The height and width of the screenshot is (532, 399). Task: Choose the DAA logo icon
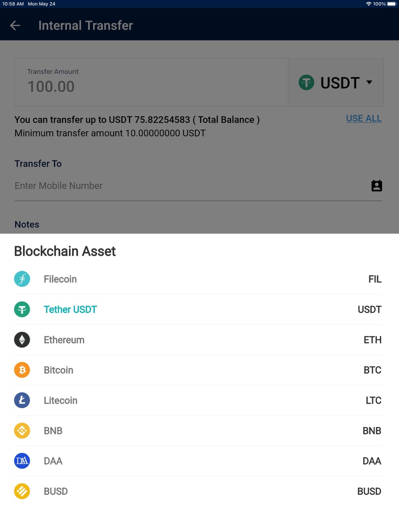point(22,461)
